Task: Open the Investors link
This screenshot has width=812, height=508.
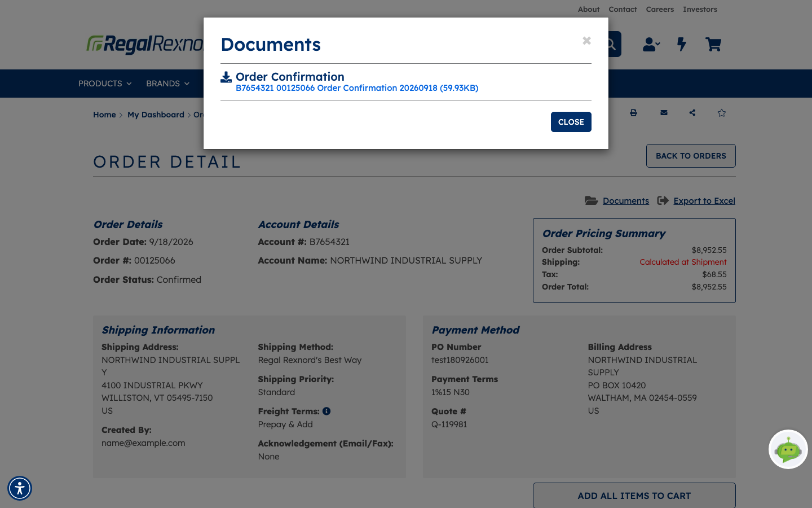Action: point(700,9)
